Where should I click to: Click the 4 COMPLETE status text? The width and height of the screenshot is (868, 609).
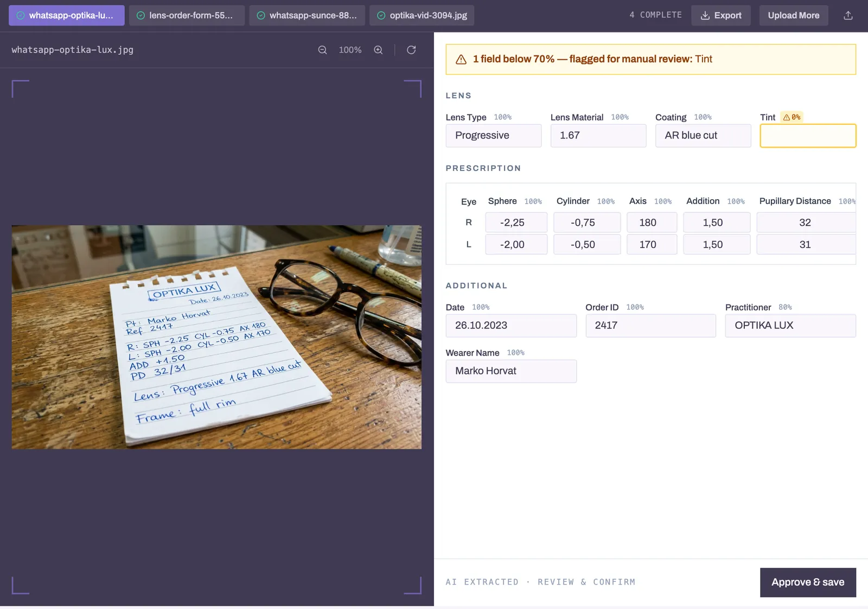point(655,15)
